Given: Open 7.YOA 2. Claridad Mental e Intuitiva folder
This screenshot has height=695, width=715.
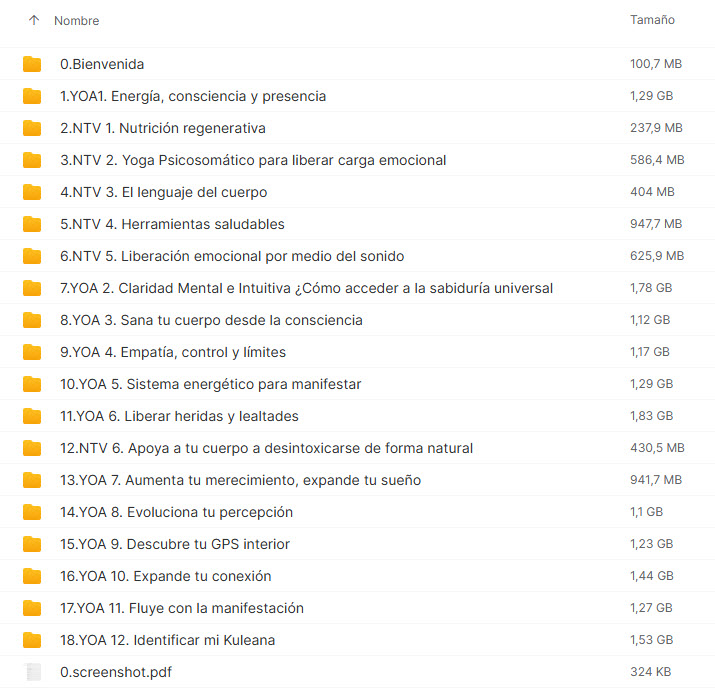Looking at the screenshot, I should coord(306,288).
